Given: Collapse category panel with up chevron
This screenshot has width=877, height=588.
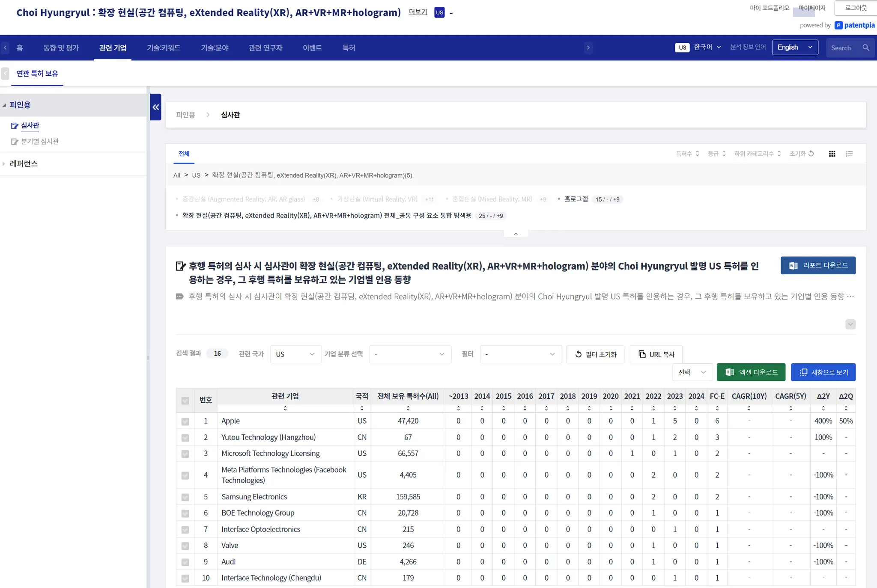Looking at the screenshot, I should [516, 234].
